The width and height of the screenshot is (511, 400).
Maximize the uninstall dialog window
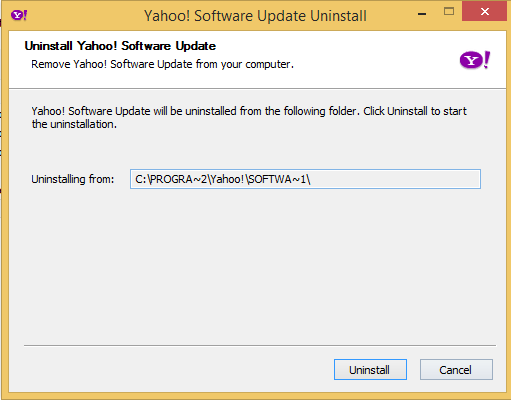(449, 12)
